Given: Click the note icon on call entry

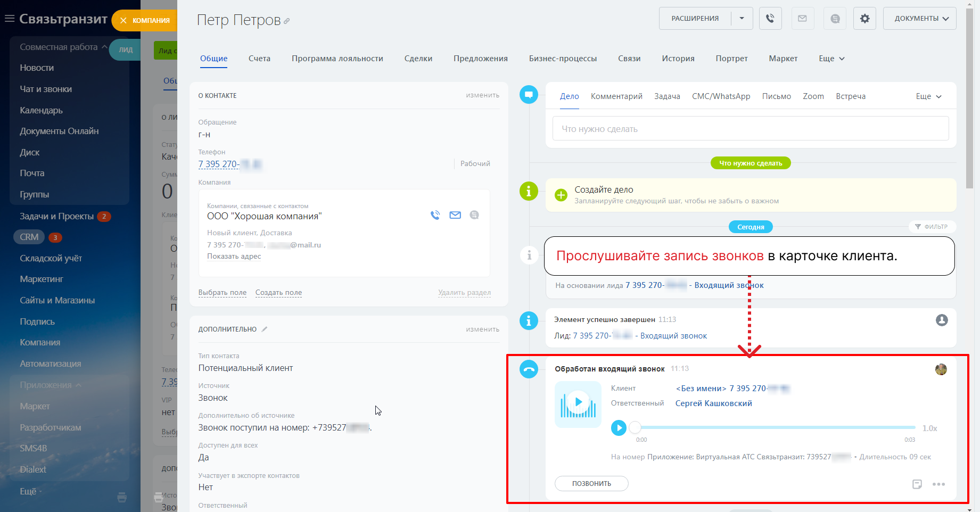Looking at the screenshot, I should [917, 484].
